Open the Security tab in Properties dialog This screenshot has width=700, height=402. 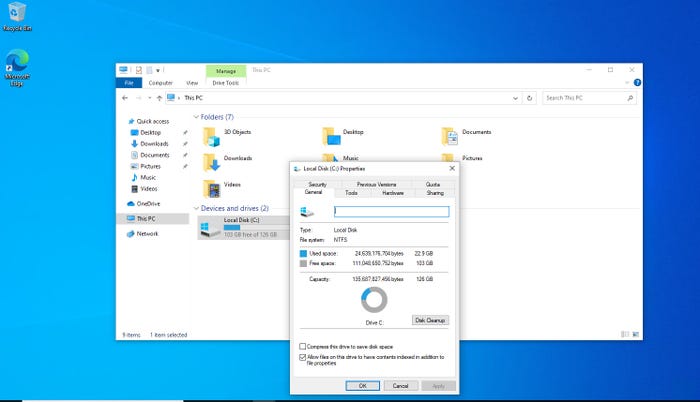317,184
